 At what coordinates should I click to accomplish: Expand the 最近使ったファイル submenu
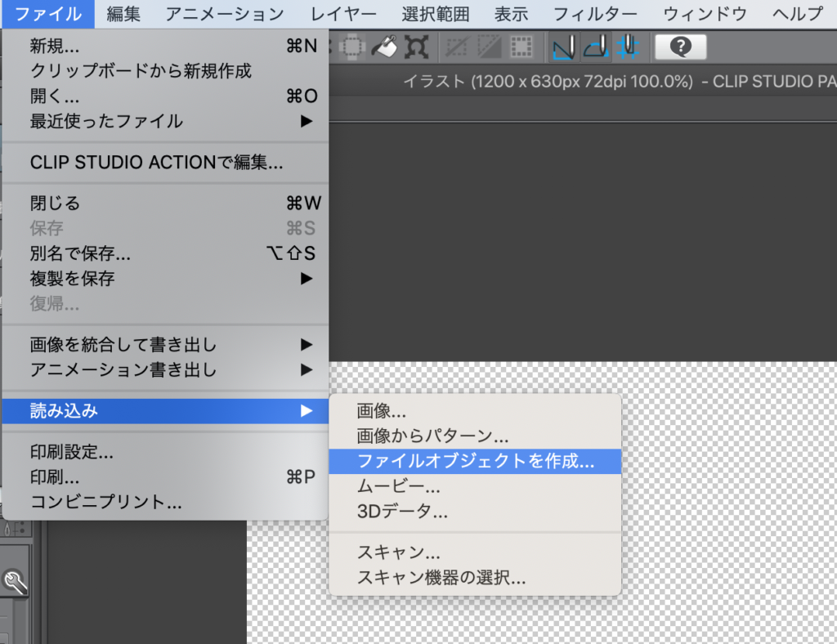coord(165,121)
